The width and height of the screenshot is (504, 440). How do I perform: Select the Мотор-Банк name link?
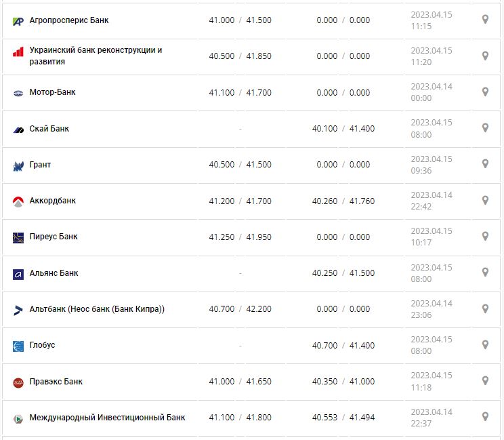click(x=52, y=92)
